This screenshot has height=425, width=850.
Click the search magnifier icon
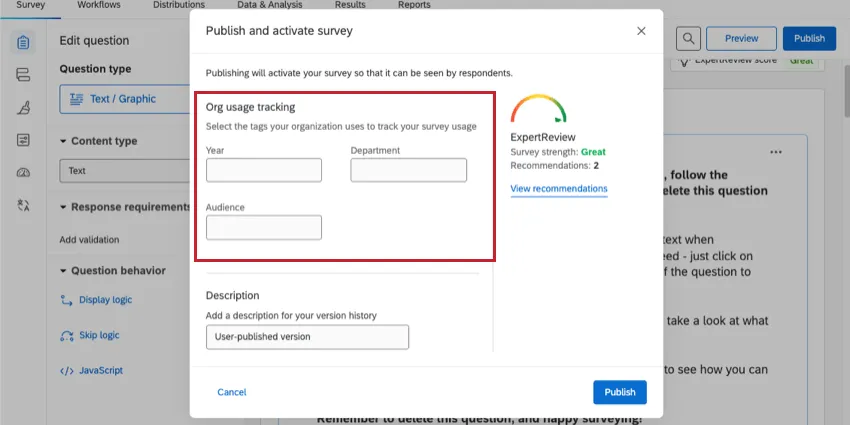688,38
